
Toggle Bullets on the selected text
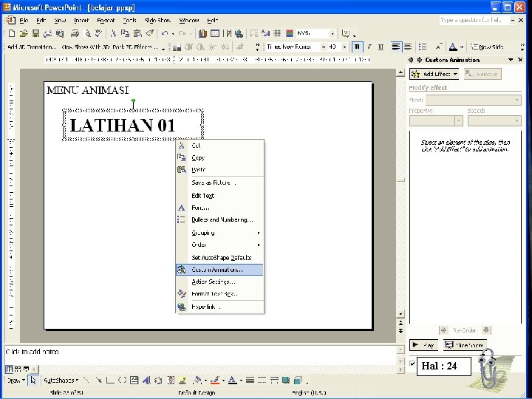coord(423,47)
